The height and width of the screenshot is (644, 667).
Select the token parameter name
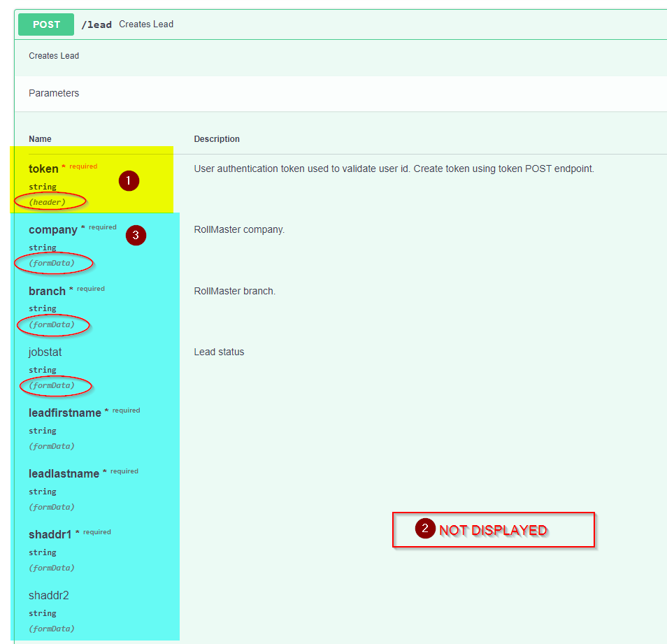[43, 168]
